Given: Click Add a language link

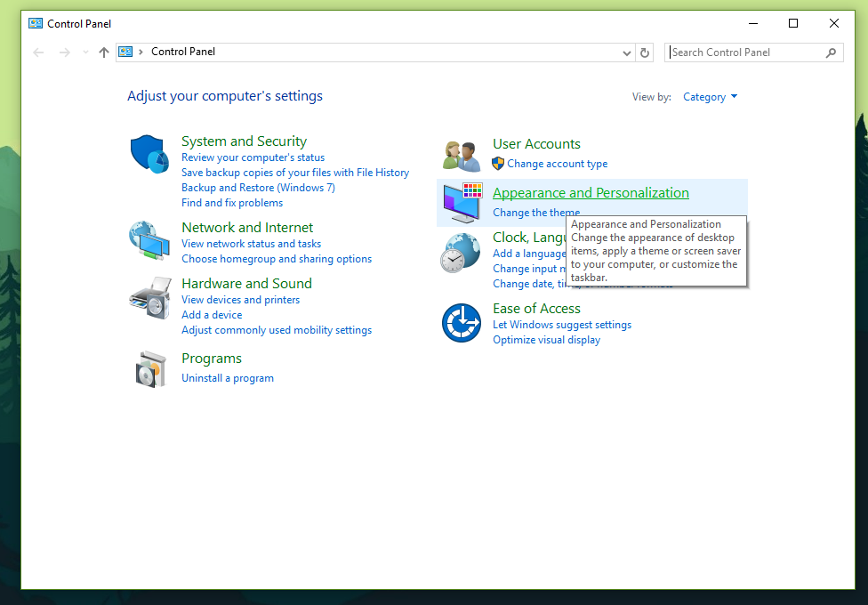Looking at the screenshot, I should tap(529, 254).
